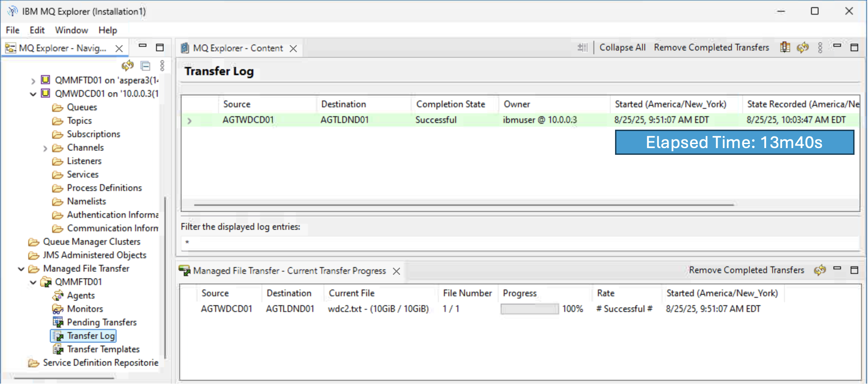The width and height of the screenshot is (868, 385).
Task: Open the Edit menu
Action: (x=37, y=30)
